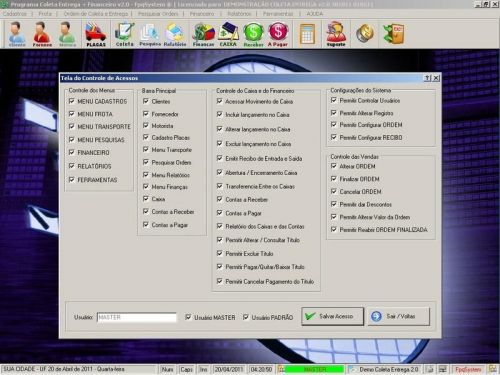Toggle MENU TRANSPORTE checkbox
Viewport: 500px width, 375px height.
click(71, 126)
